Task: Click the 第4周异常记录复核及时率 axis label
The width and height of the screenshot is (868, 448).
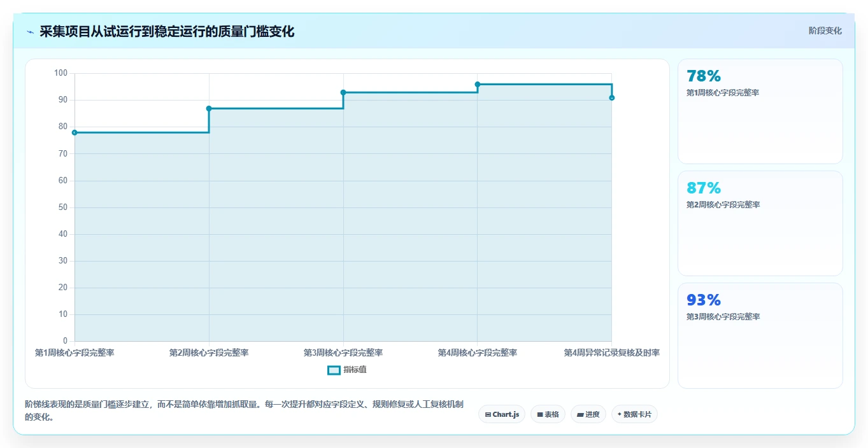Action: pyautogui.click(x=611, y=353)
